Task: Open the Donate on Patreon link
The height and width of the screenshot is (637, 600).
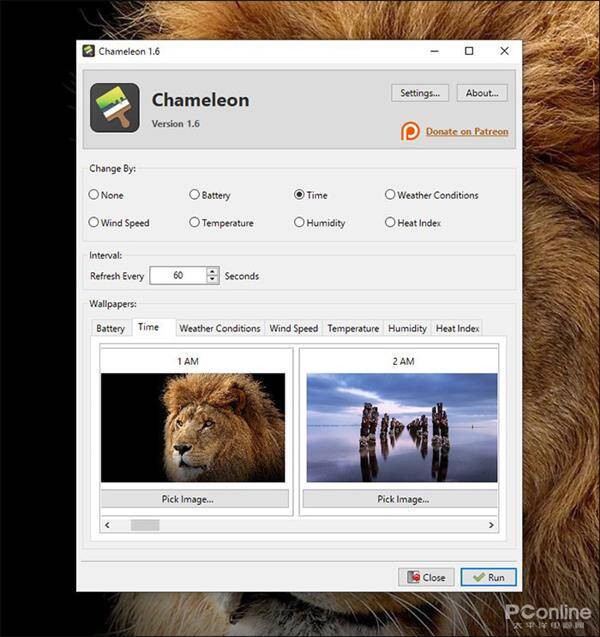Action: [x=467, y=132]
